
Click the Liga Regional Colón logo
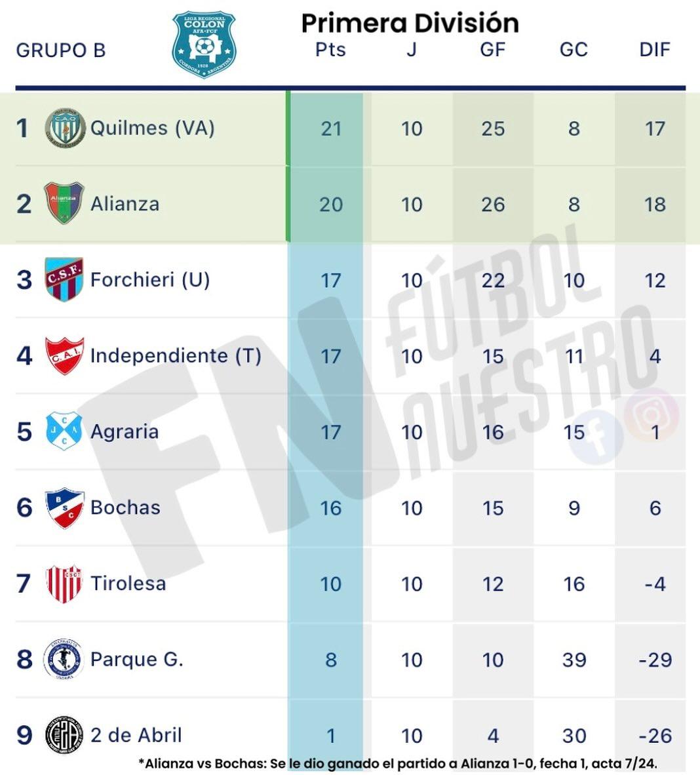pyautogui.click(x=204, y=45)
